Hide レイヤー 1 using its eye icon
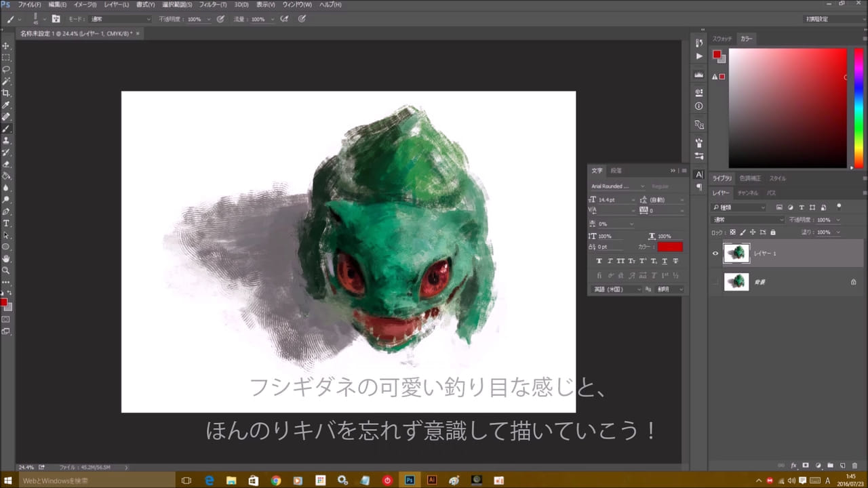 [x=715, y=253]
